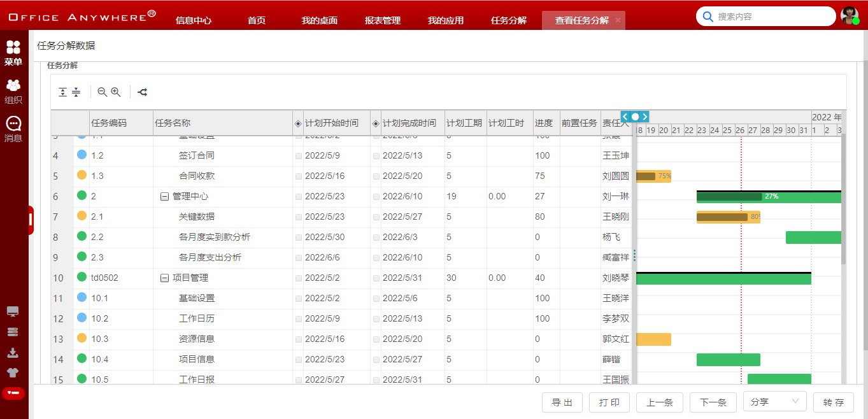868x419 pixels.
Task: Switch to 我的桌面 tab
Action: (320, 20)
